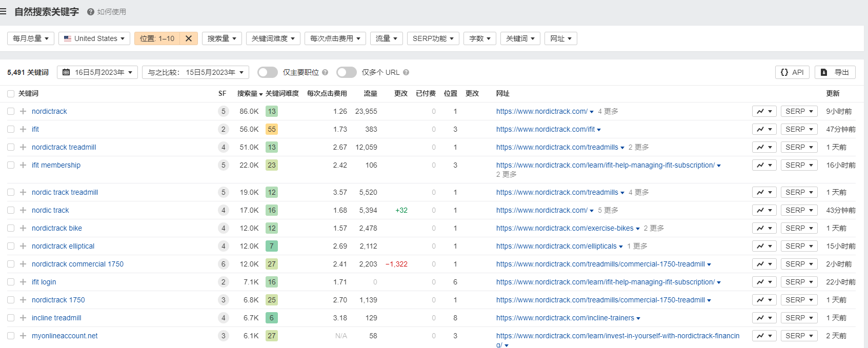Open the search volume filter
This screenshot has height=348, width=868.
(222, 38)
